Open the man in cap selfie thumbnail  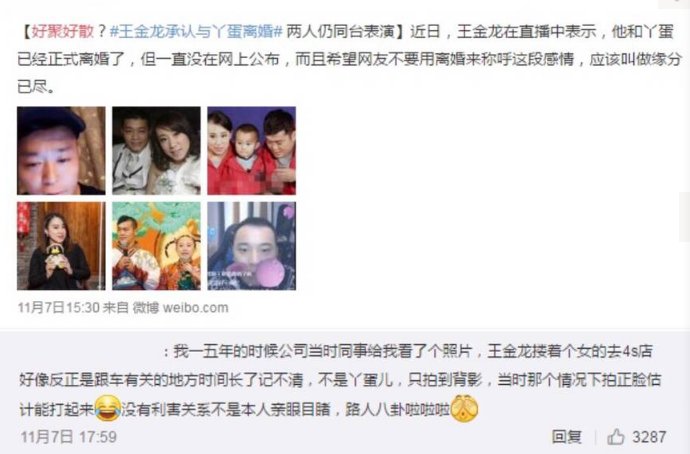[x=61, y=150]
